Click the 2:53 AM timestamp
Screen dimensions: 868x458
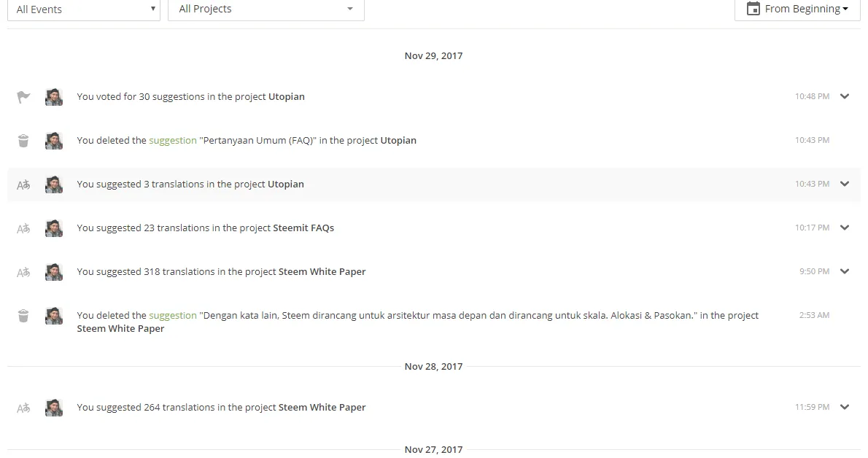click(x=814, y=315)
